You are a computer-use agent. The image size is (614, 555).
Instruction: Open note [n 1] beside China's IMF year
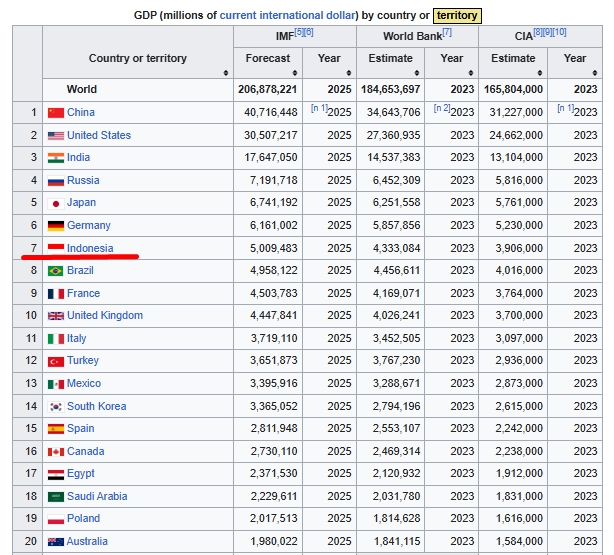pyautogui.click(x=319, y=108)
